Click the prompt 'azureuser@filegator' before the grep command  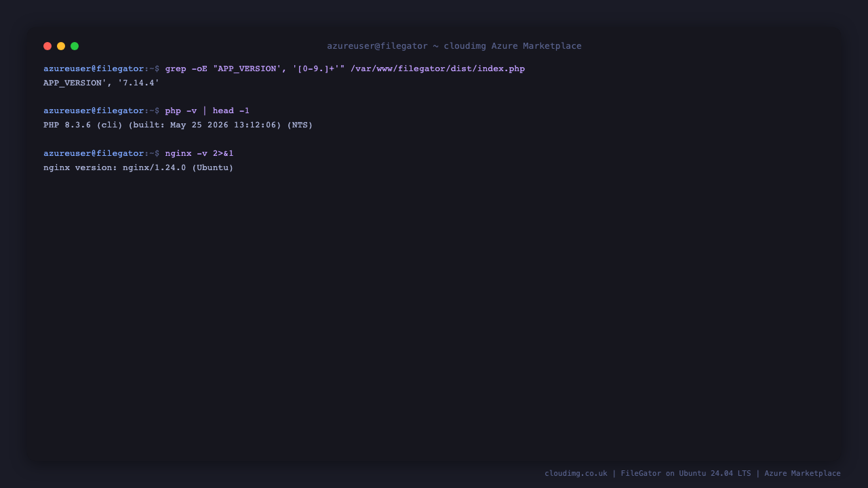coord(94,69)
